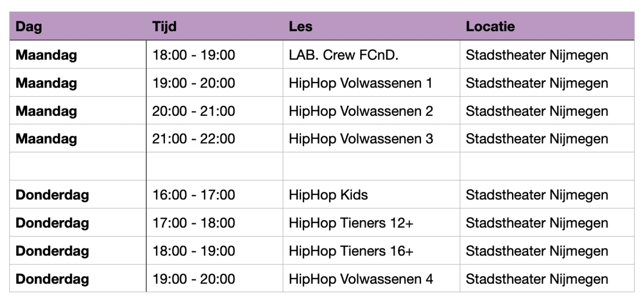
Task: Select the Tijd column header
Action: pos(165,26)
